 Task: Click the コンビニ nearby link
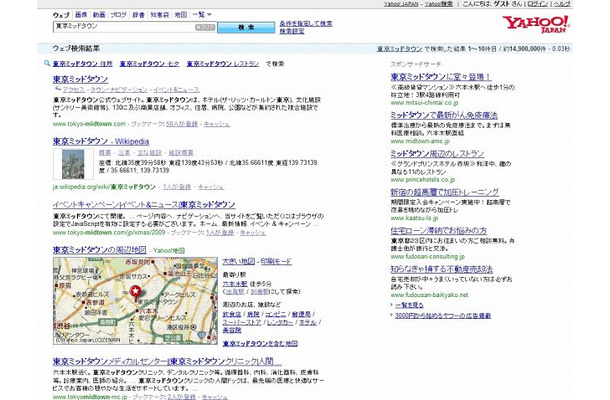[276, 314]
